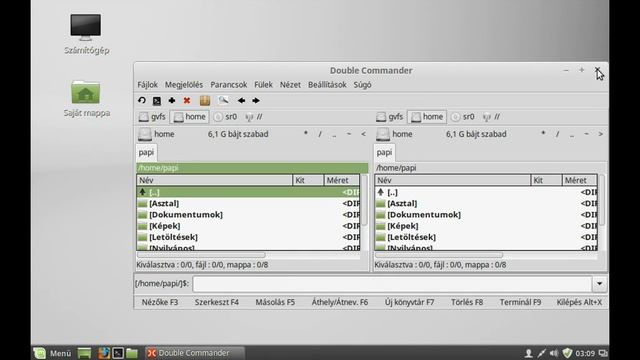Open network // drive in left panel

(x=254, y=117)
